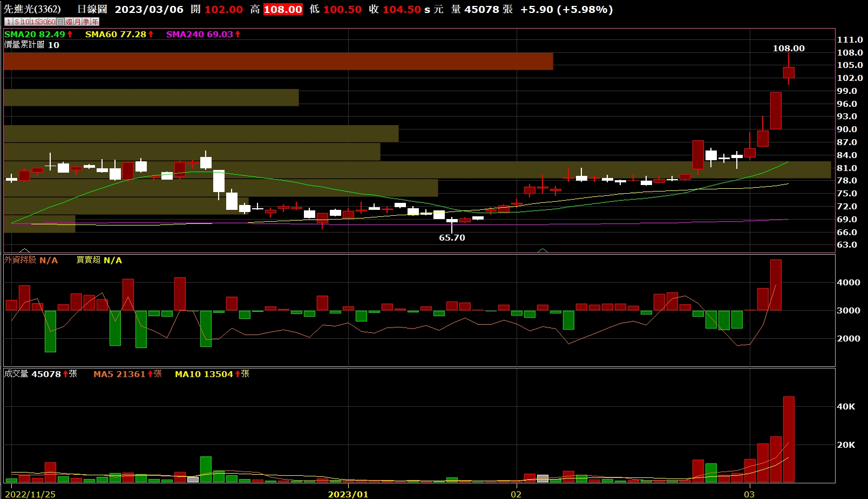Click the 4000 axis label in foreign panel
This screenshot has height=499, width=868.
pyautogui.click(x=849, y=282)
